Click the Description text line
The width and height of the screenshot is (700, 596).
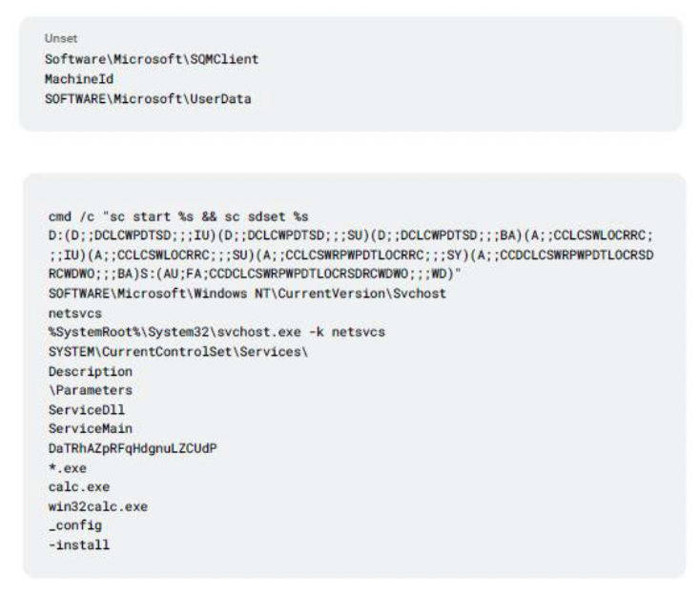91,372
